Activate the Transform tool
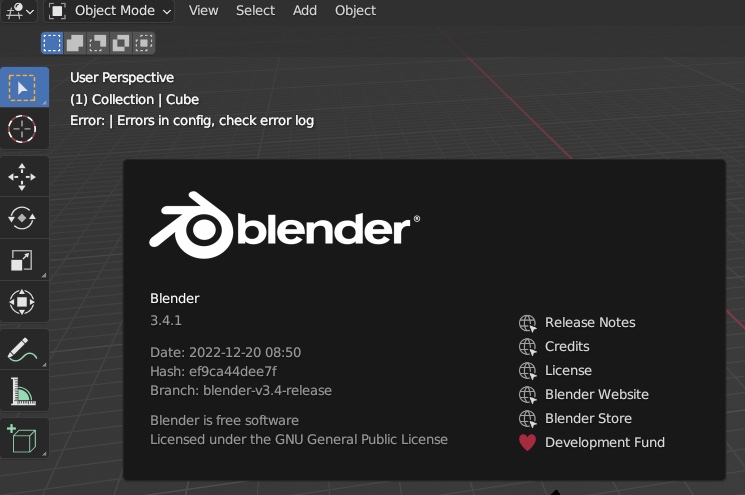This screenshot has width=745, height=495. click(x=22, y=301)
